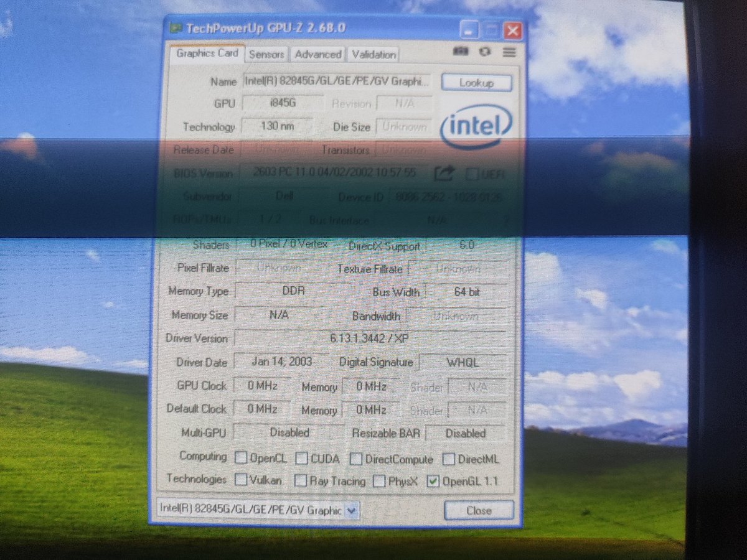Click the GPU-Z title bar app icon
This screenshot has width=747, height=560.
(x=176, y=29)
